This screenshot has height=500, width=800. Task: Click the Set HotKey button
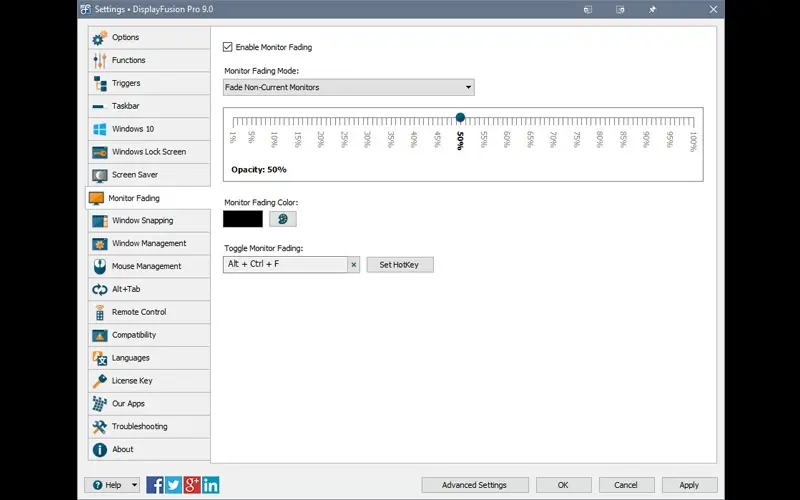399,265
